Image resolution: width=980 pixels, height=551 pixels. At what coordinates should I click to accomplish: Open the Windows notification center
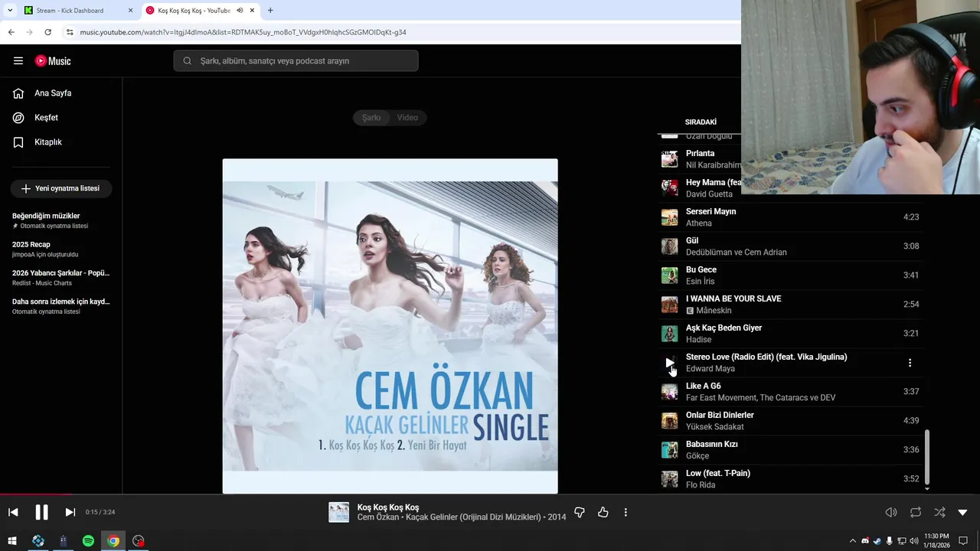(964, 541)
